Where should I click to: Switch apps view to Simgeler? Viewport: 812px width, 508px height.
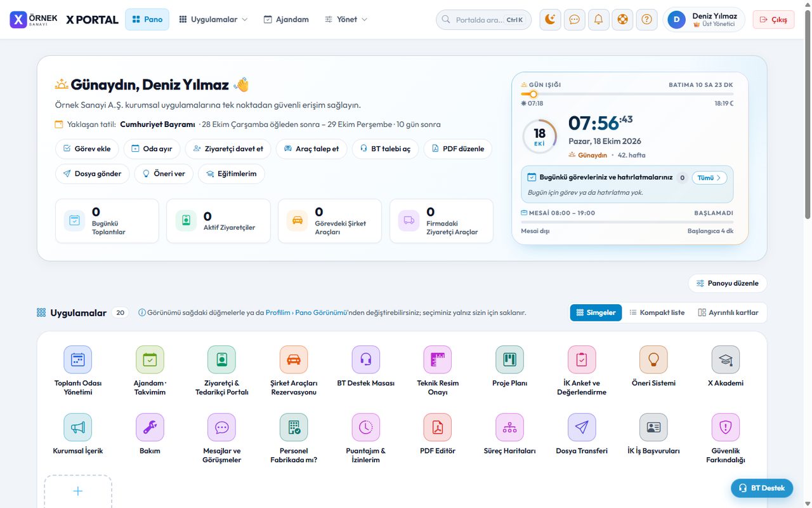(x=596, y=312)
